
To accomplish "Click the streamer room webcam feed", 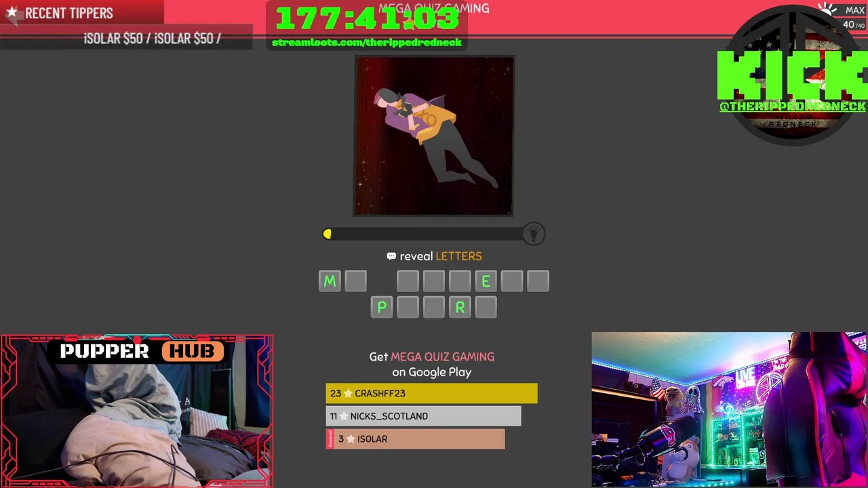I will tap(729, 409).
